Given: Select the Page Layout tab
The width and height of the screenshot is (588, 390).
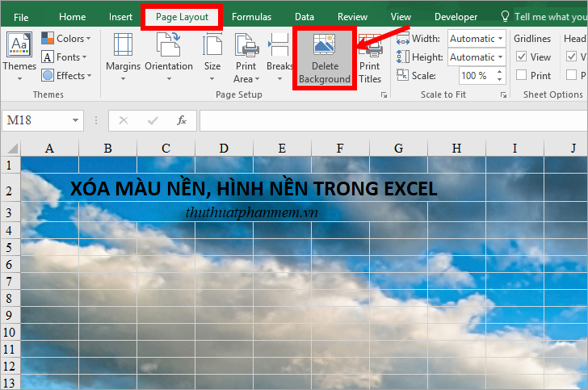Looking at the screenshot, I should coord(182,17).
